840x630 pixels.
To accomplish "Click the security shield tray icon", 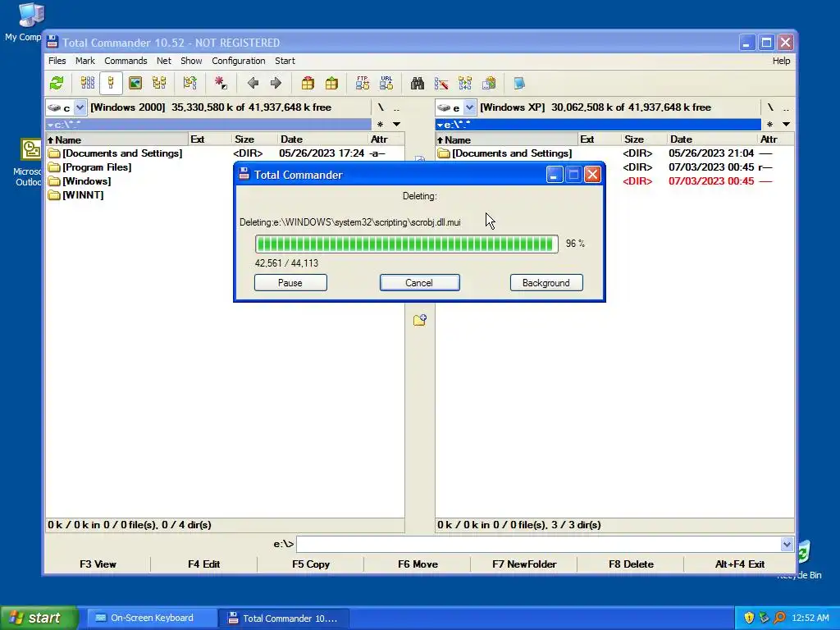I will click(x=749, y=618).
